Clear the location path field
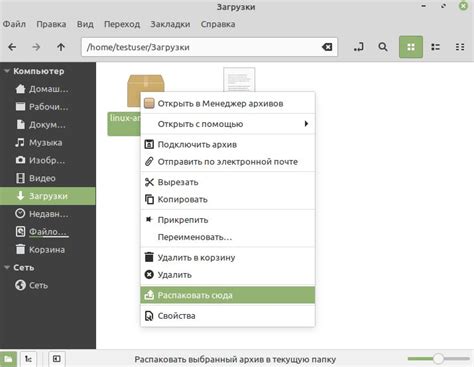This screenshot has width=474, height=367. (x=327, y=47)
